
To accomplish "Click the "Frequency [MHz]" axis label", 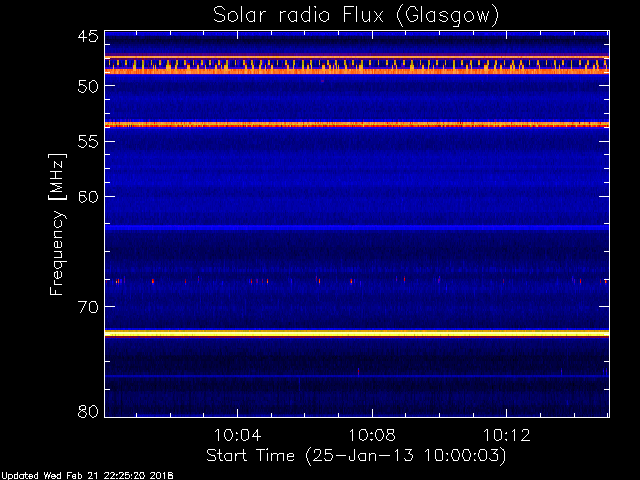I will click(x=57, y=224).
